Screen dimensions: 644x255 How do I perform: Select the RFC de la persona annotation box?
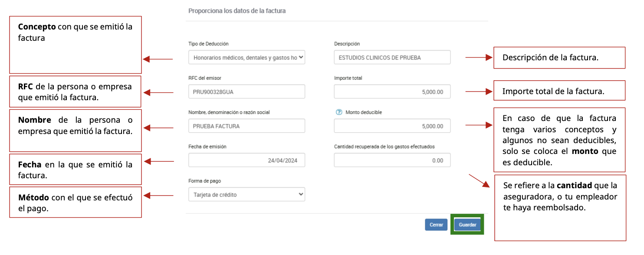coord(76,92)
